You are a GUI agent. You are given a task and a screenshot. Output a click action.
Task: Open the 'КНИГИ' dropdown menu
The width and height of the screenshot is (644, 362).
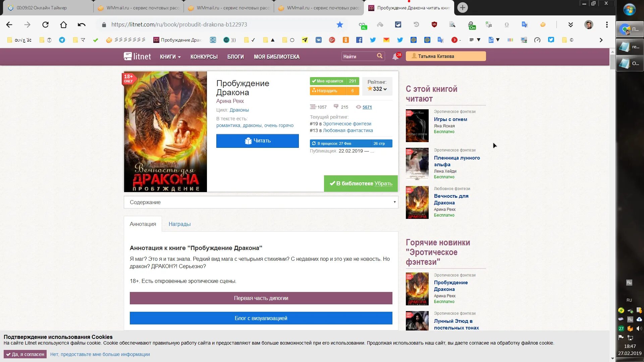tap(170, 57)
